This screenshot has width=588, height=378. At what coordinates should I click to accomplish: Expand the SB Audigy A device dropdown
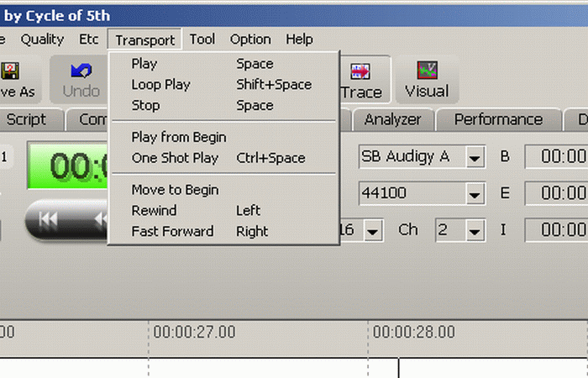tap(475, 157)
